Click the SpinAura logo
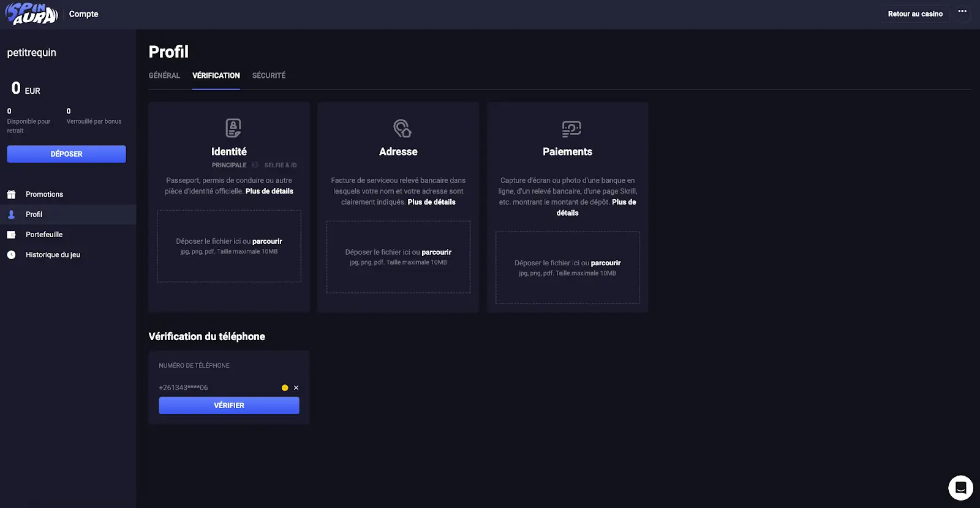The width and height of the screenshot is (980, 508). tap(31, 14)
